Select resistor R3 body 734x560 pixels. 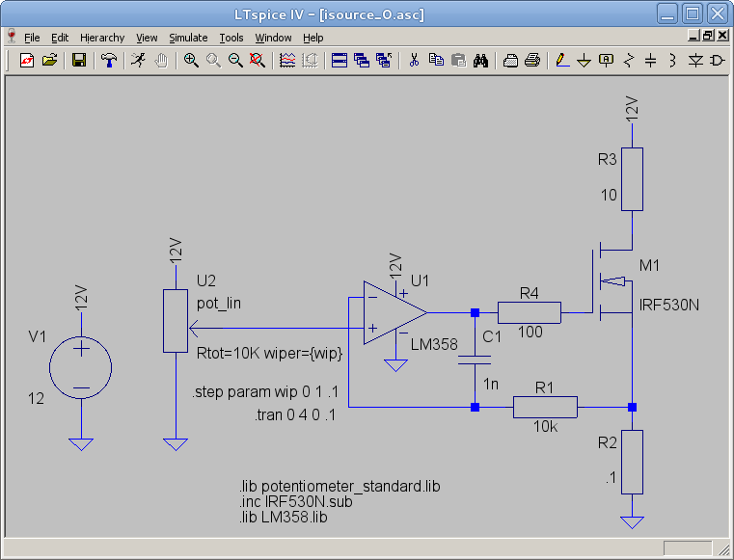click(632, 179)
